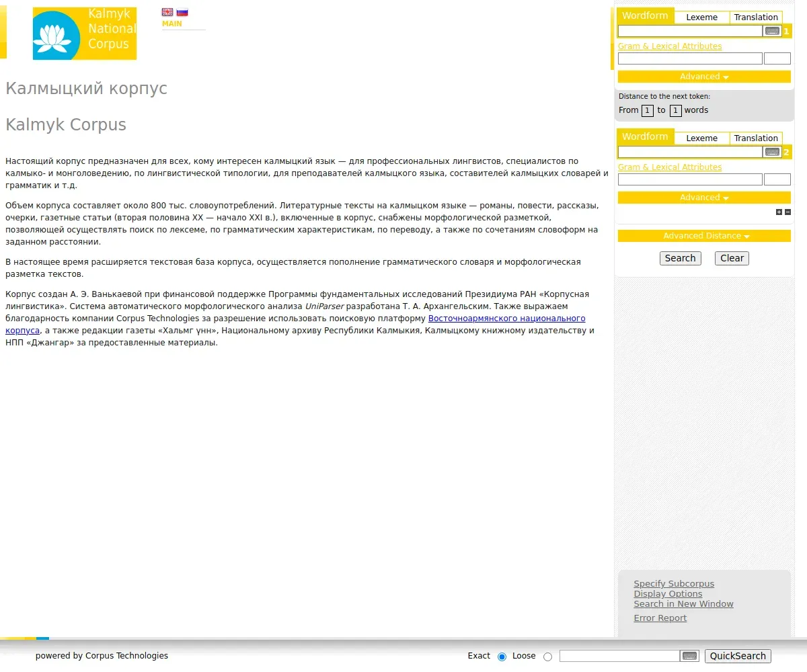This screenshot has height=672, width=807.
Task: Select Translation tab in token 2
Action: point(756,138)
